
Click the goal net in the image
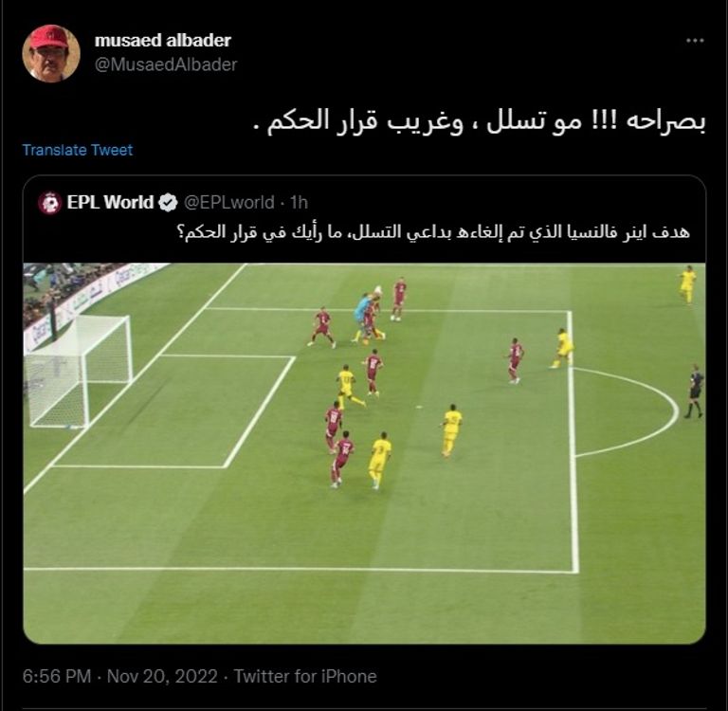78,372
